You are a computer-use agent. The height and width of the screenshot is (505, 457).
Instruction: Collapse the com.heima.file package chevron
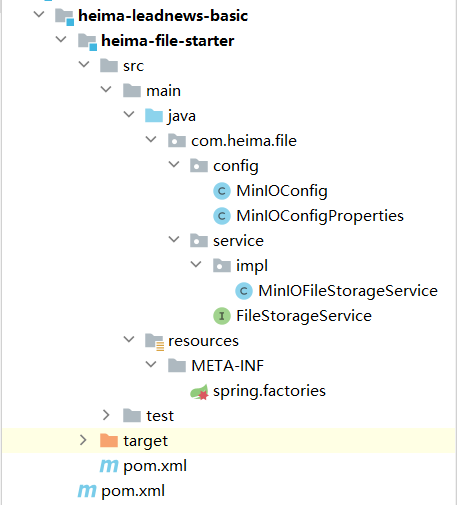(151, 139)
